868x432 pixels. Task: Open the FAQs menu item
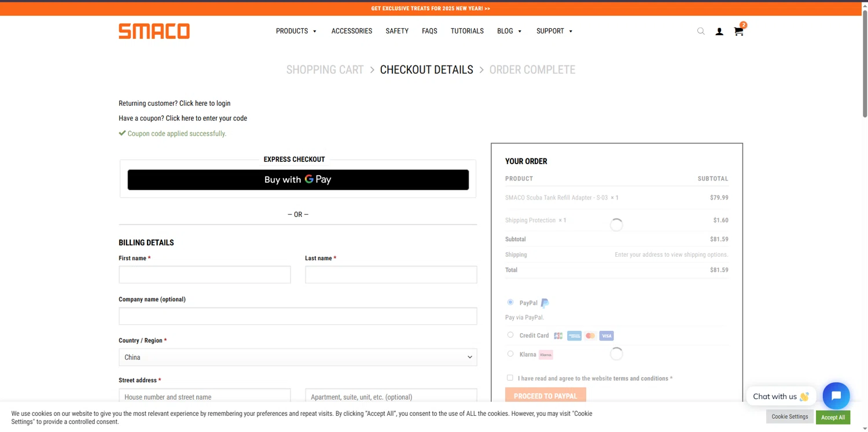coord(429,31)
